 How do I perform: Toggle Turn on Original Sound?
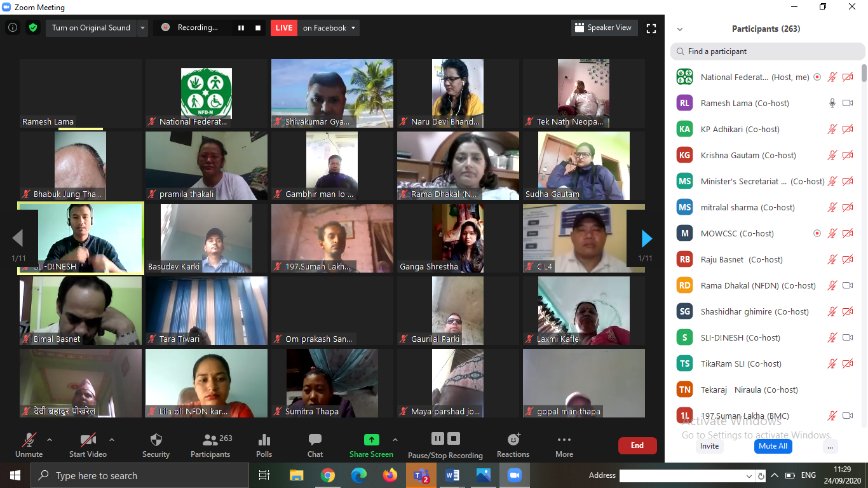(91, 28)
